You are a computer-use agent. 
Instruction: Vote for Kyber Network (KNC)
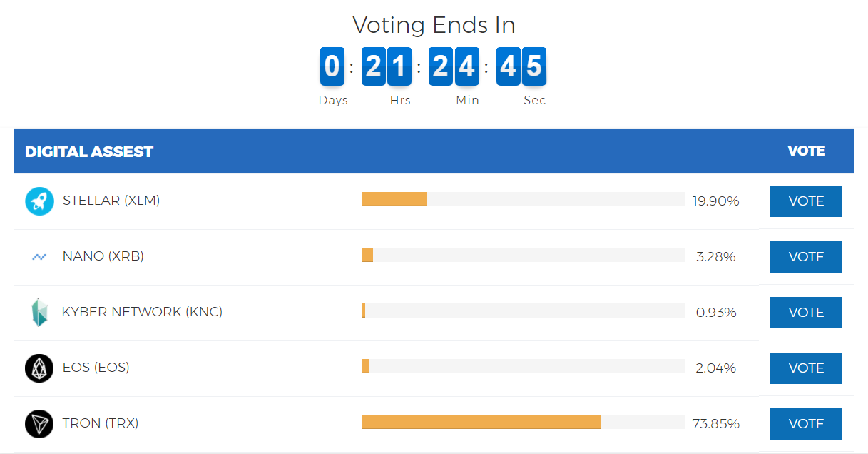tap(806, 313)
